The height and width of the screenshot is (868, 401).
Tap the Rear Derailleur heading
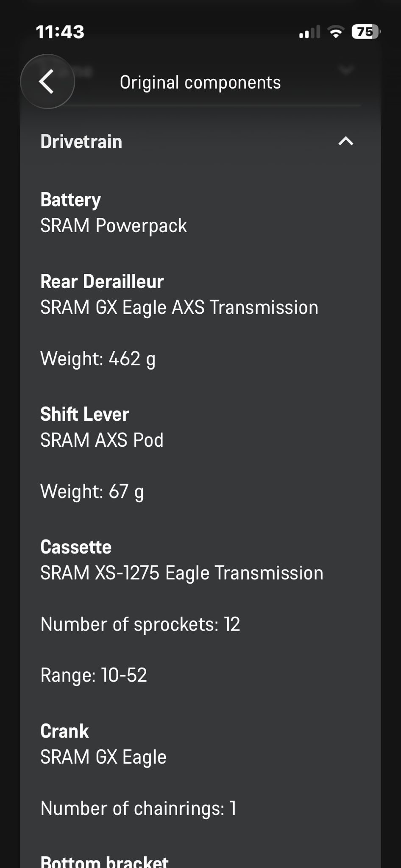[102, 281]
